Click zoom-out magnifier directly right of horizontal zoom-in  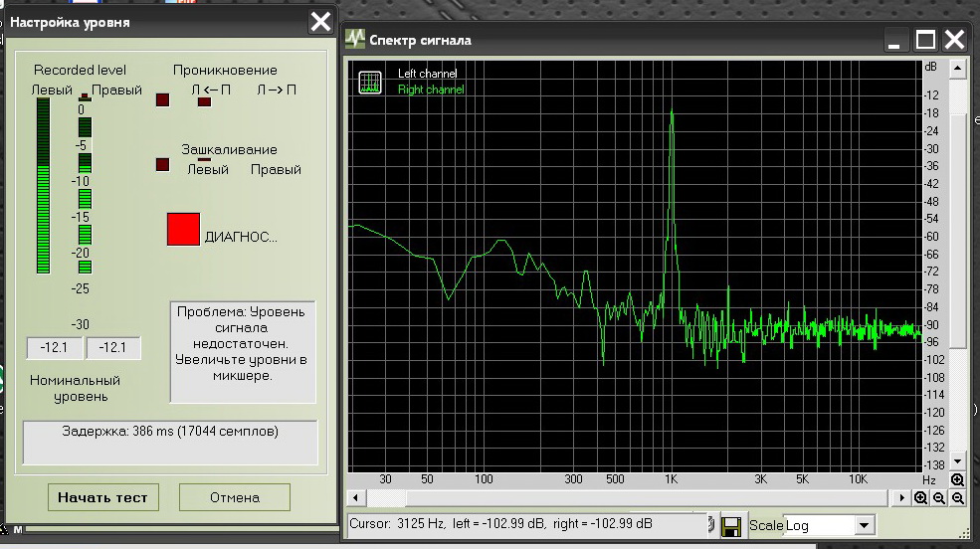[939, 498]
